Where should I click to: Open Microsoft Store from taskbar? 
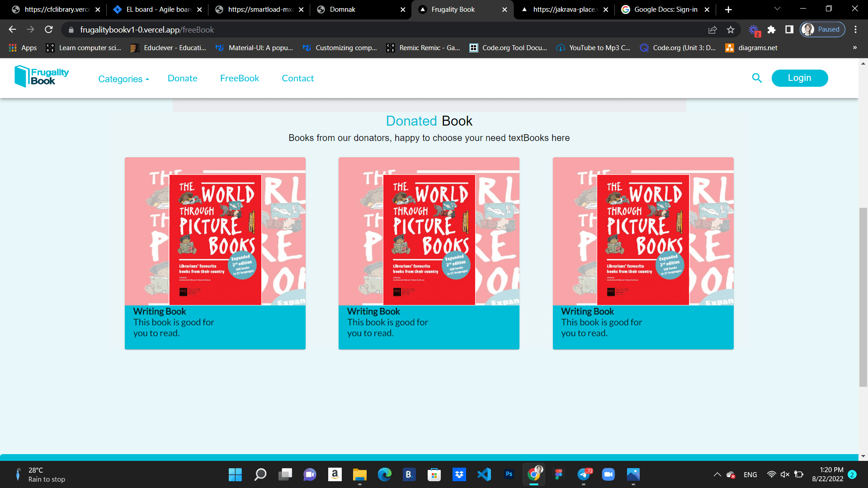[434, 474]
